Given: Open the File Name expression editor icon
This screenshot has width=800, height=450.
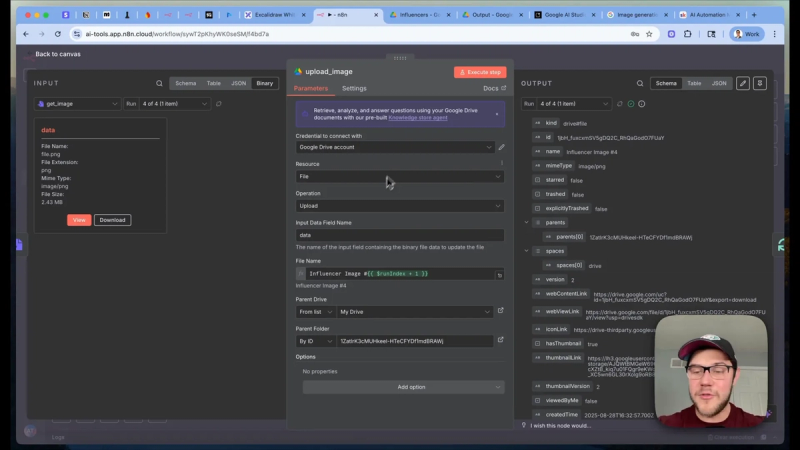Looking at the screenshot, I should [x=499, y=275].
